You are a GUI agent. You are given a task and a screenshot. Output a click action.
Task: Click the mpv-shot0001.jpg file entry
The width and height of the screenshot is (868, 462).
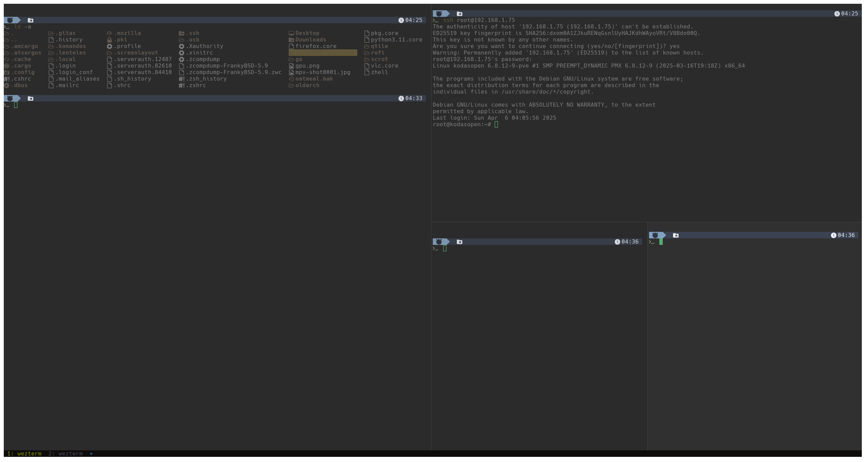[322, 72]
